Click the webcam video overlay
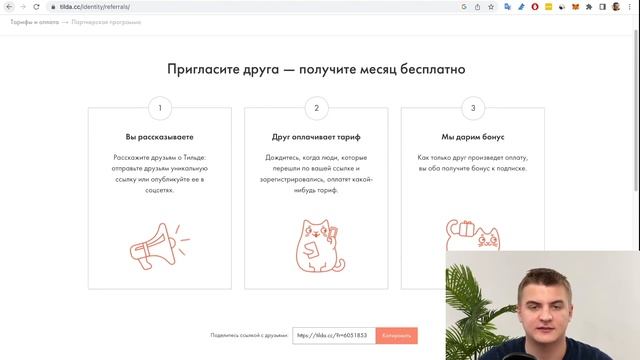This screenshot has height=360, width=640. (x=543, y=305)
